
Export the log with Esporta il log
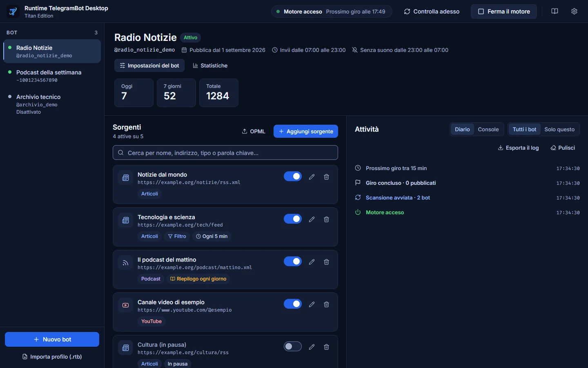click(x=518, y=148)
